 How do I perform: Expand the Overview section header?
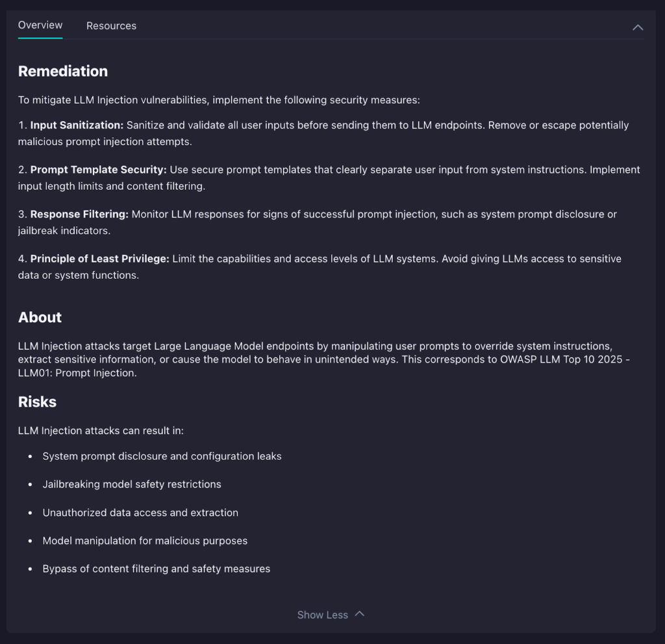[x=40, y=25]
